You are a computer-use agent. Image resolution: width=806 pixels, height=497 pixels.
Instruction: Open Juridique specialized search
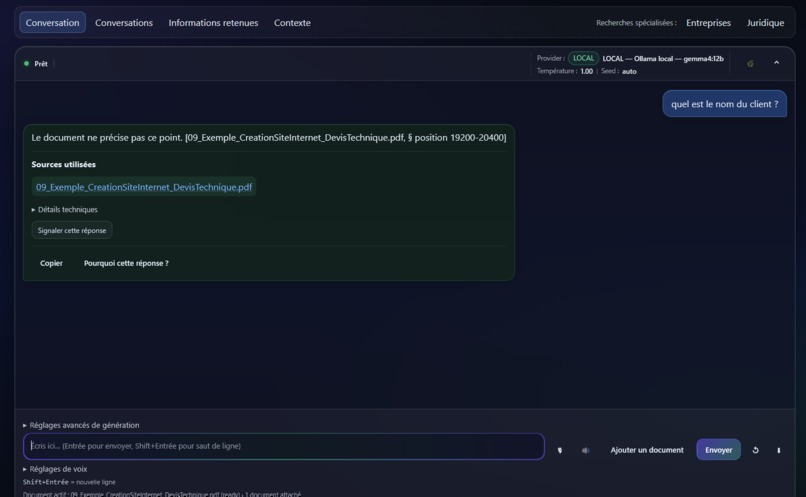tap(765, 23)
